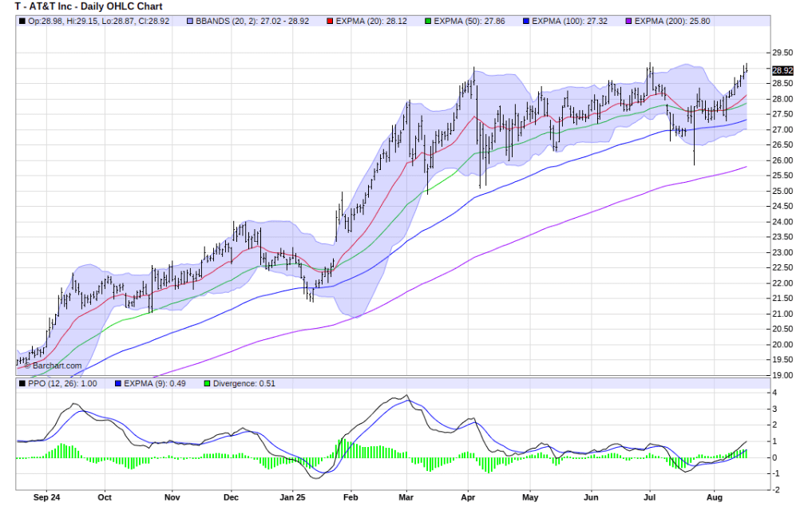This screenshot has height=526, width=812.
Task: Click the BBANDS legend color swatch
Action: pyautogui.click(x=190, y=22)
